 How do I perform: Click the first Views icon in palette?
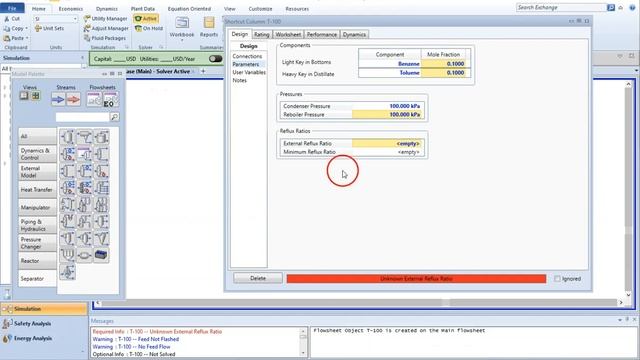[x=24, y=96]
